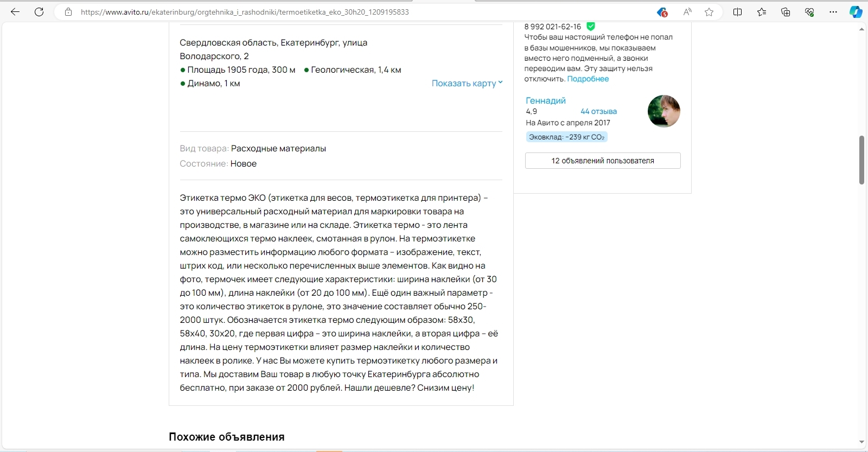Open the Favorites list
This screenshot has height=452, width=868.
coord(762,12)
